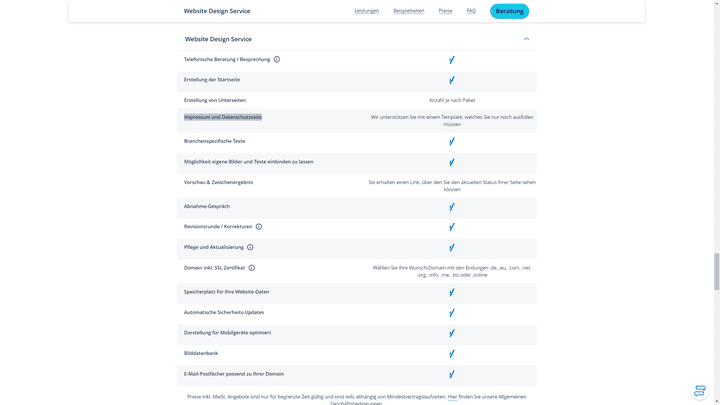Click the Website Design Service header title

pos(218,39)
